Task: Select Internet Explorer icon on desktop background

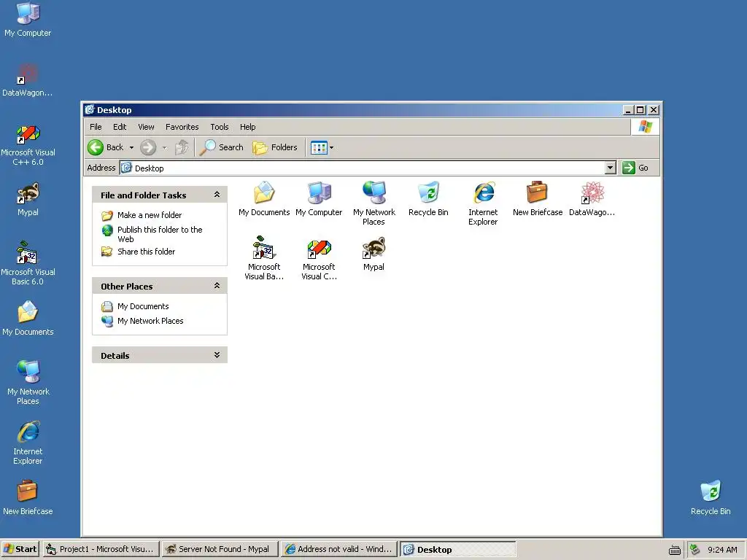Action: [28, 443]
